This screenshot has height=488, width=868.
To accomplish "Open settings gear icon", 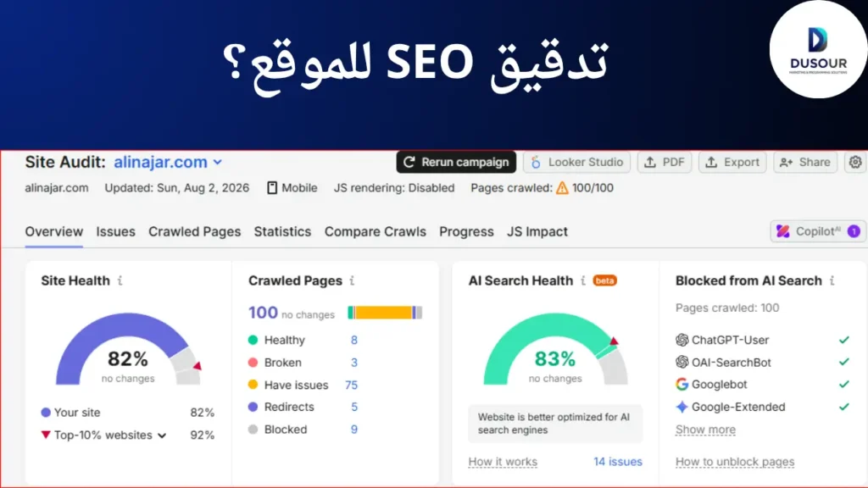I will click(x=855, y=162).
